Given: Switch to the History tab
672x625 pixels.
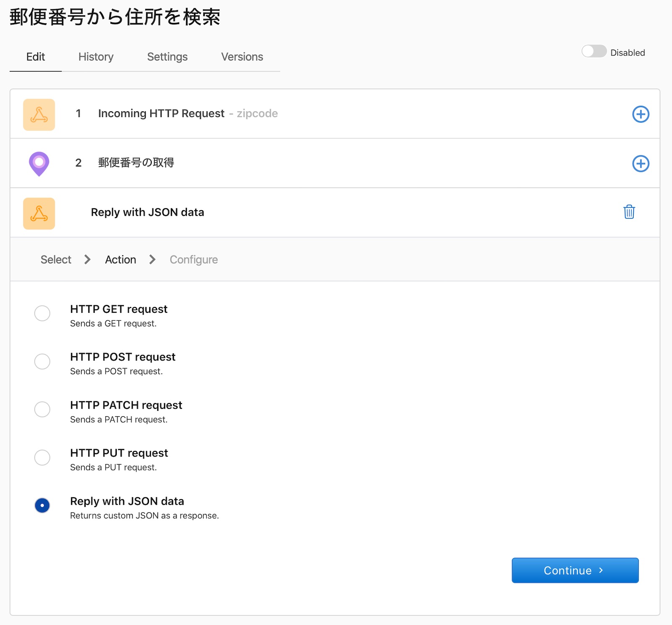Looking at the screenshot, I should (x=95, y=57).
